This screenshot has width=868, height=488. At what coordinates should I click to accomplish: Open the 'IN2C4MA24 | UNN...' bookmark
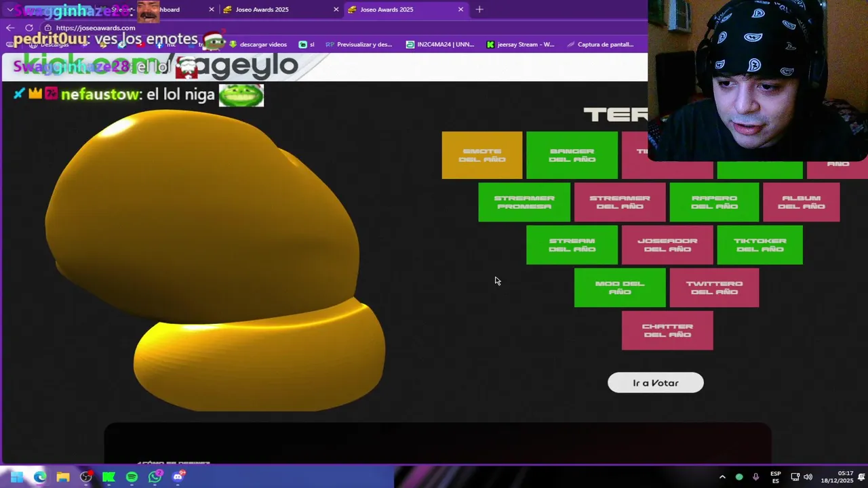440,45
